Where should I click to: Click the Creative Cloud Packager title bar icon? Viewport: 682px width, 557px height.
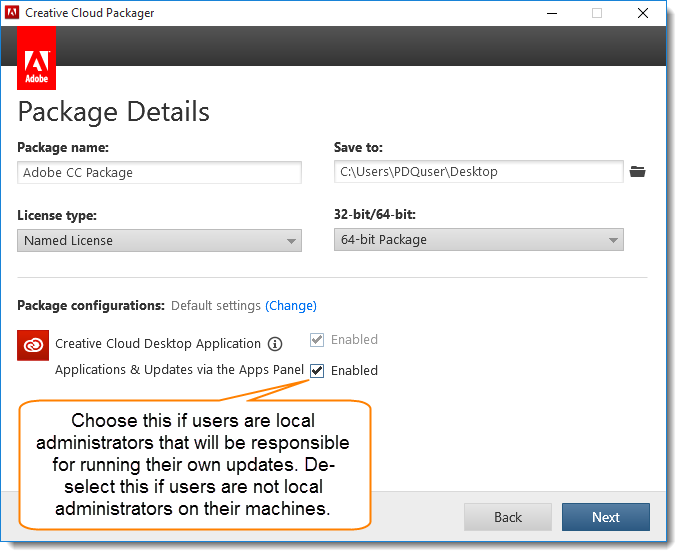pyautogui.click(x=12, y=13)
